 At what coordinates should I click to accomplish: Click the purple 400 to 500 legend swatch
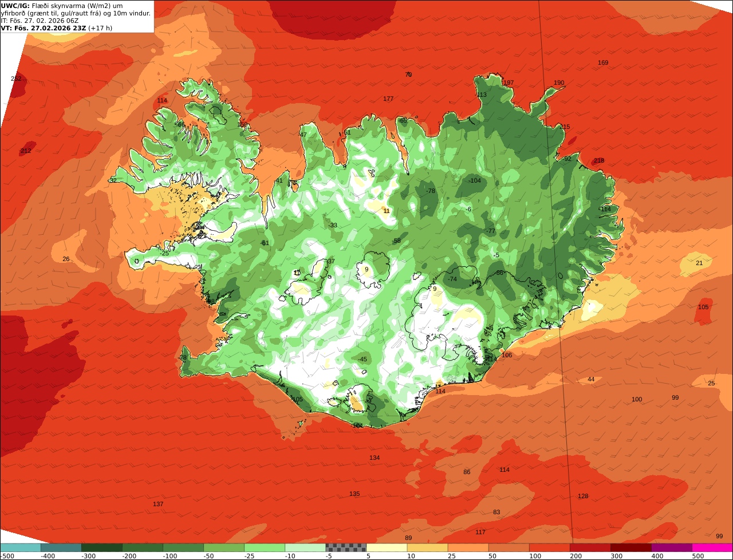point(671,547)
